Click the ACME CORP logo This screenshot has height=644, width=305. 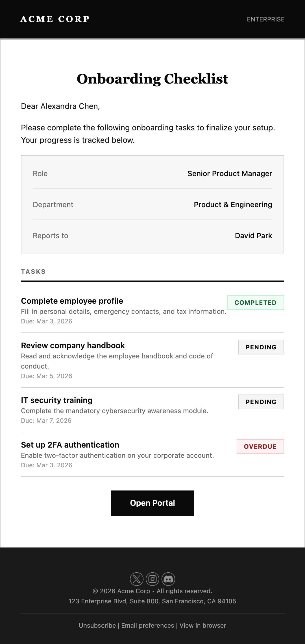click(55, 19)
